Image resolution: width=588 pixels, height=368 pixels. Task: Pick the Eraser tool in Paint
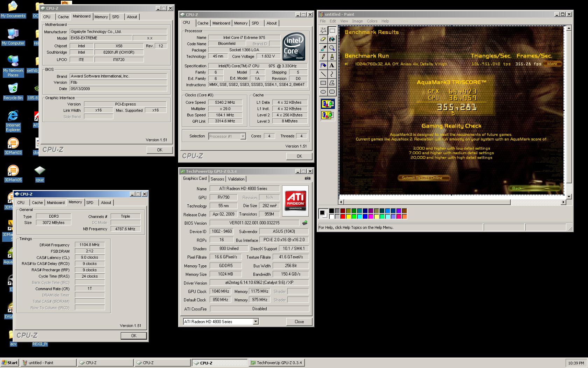tap(323, 39)
